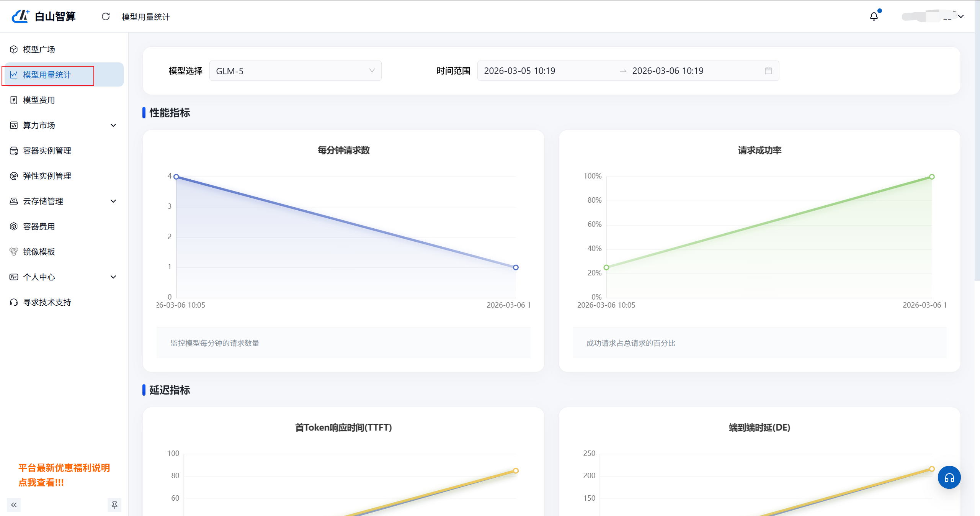
Task: Click the 延迟指标 section heading
Action: tap(170, 390)
